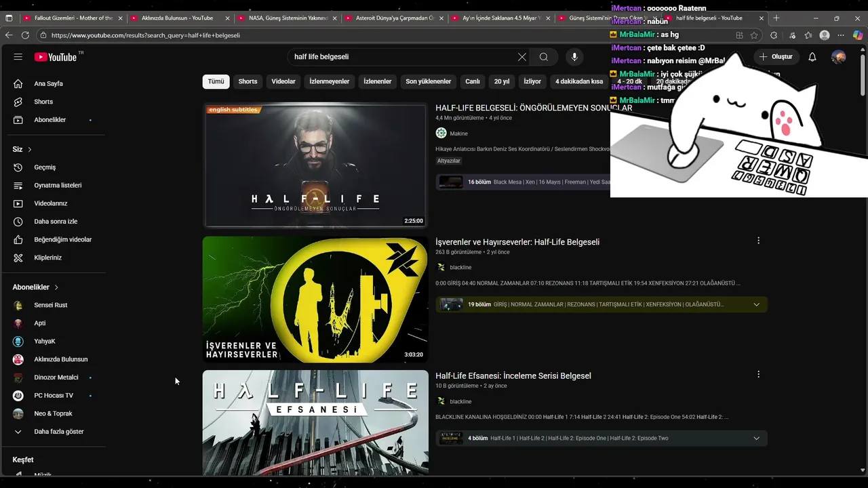Select the Shorts filter chip
This screenshot has width=868, height=488.
248,81
